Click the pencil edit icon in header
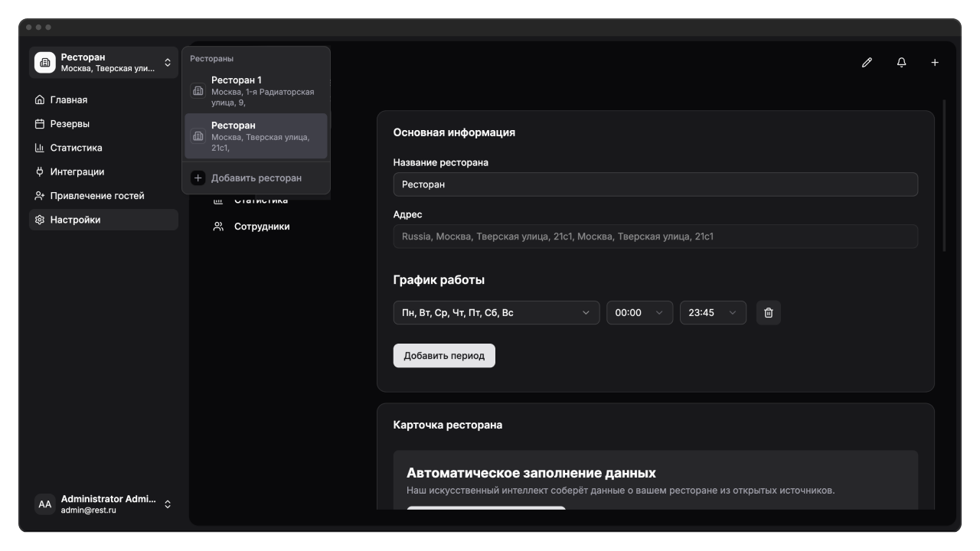 (867, 63)
